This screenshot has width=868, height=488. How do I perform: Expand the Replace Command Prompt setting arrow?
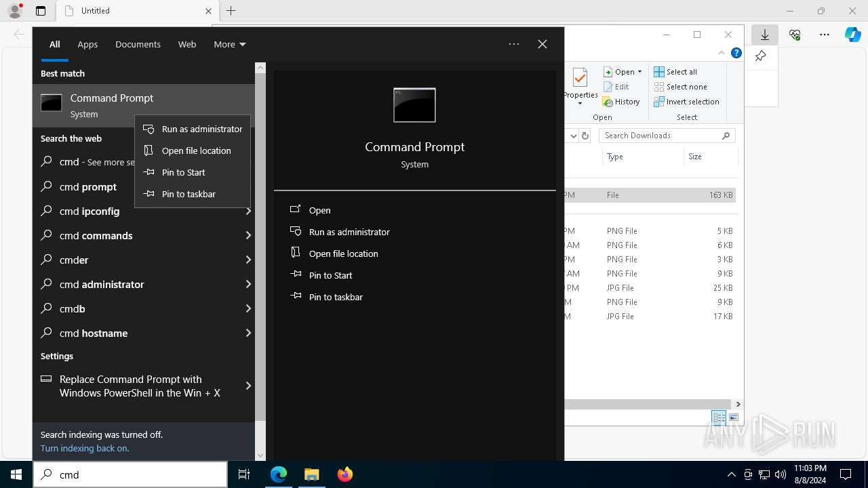[x=248, y=386]
